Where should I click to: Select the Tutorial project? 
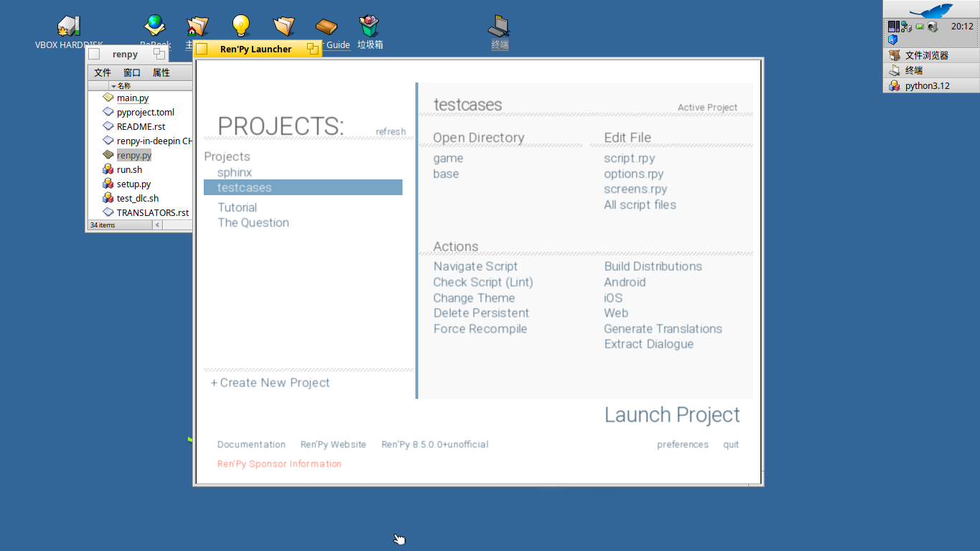coord(237,208)
